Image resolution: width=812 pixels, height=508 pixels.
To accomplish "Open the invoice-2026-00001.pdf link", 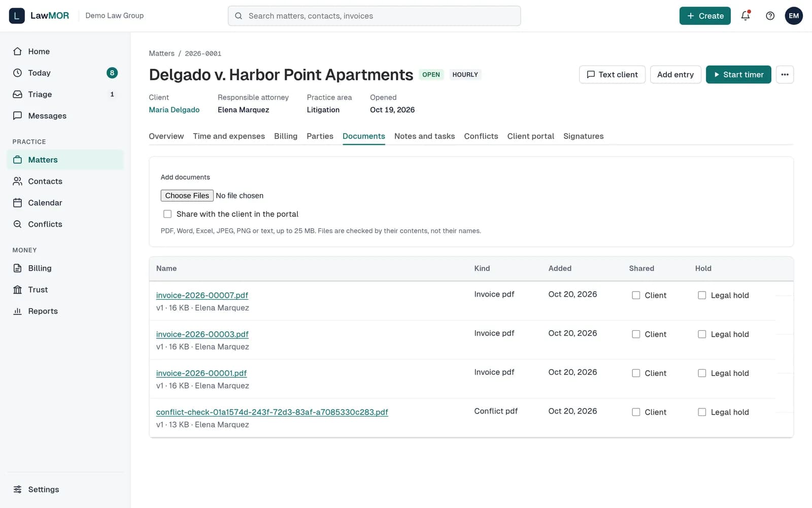I will (x=201, y=373).
